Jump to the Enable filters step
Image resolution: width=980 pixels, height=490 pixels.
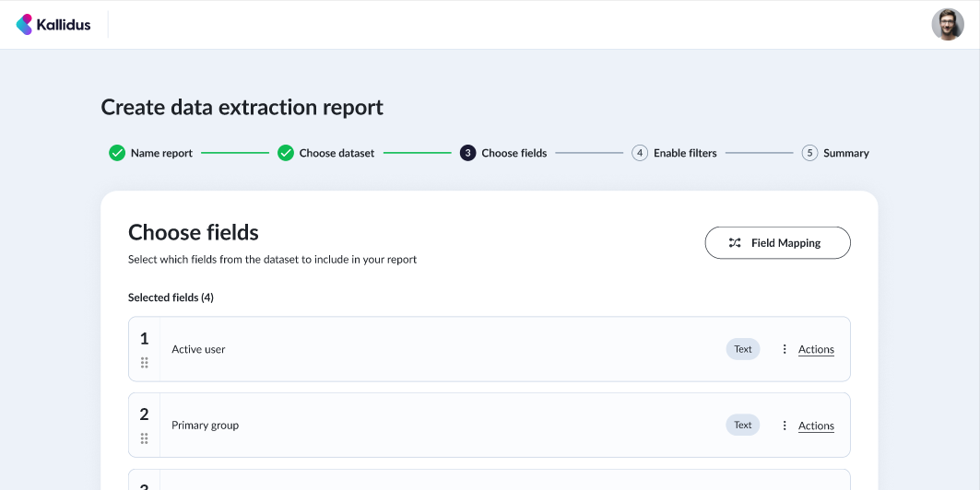point(685,153)
